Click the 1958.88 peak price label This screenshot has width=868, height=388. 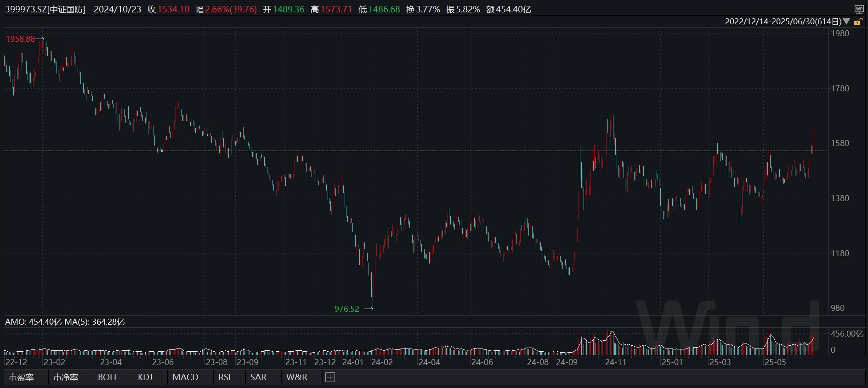20,39
